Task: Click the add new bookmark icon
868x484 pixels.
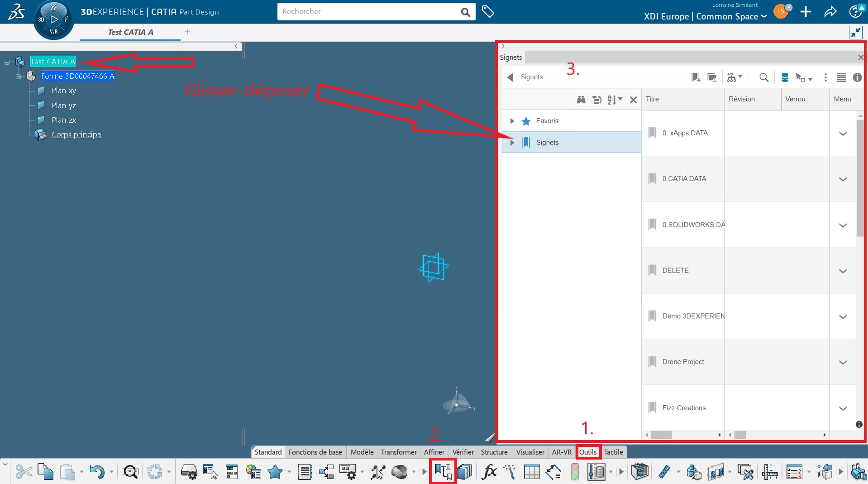Action: (x=696, y=77)
